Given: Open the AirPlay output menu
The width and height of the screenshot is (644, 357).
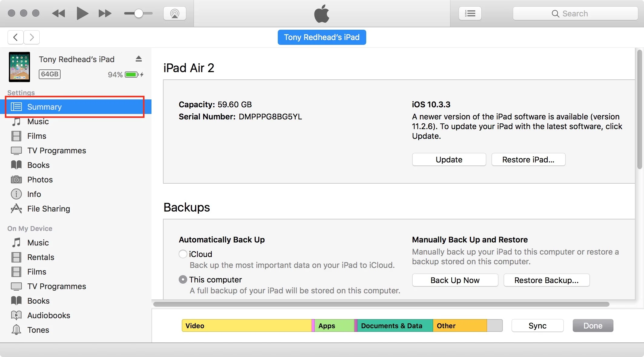Looking at the screenshot, I should point(175,14).
